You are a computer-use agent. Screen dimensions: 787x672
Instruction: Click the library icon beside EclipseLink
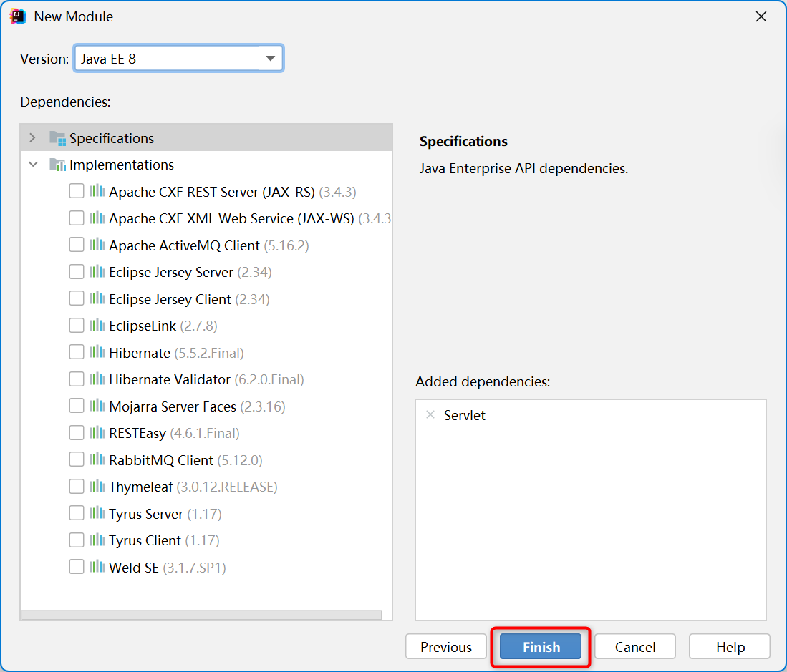[97, 325]
